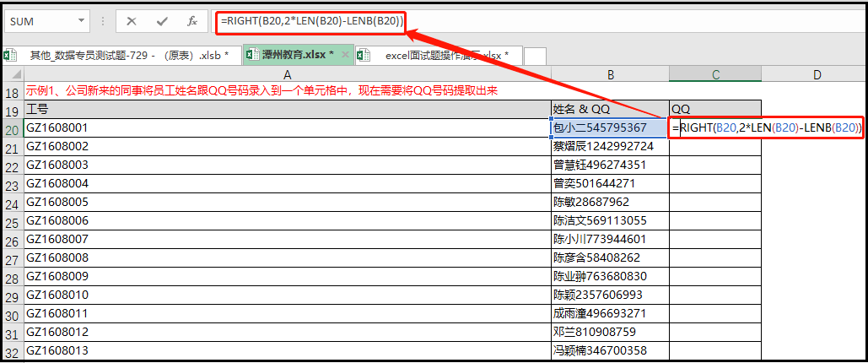The width and height of the screenshot is (868, 363).
Task: Select cell with GZ1608010
Action: point(288,295)
